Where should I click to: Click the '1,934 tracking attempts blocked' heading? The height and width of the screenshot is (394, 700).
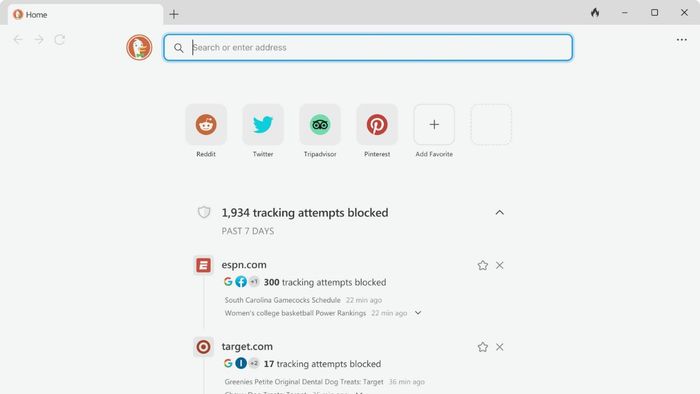305,213
